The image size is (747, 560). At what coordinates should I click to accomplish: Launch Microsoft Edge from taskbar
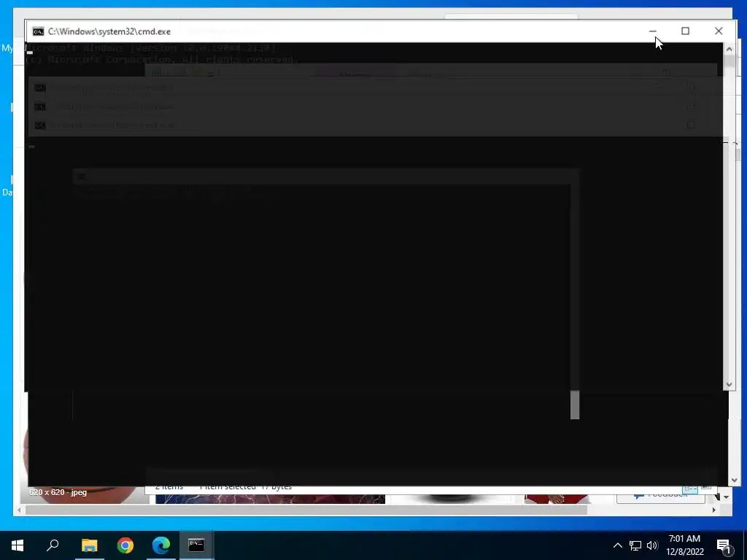tap(161, 545)
